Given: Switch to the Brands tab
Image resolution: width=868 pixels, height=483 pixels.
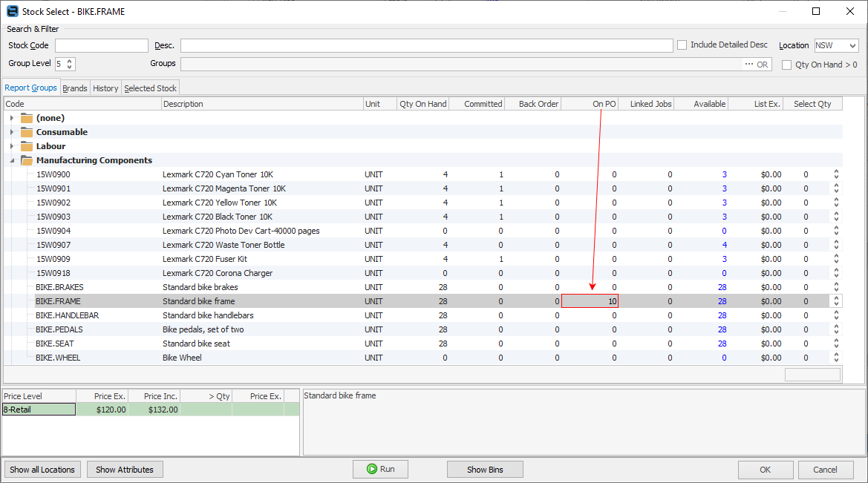Looking at the screenshot, I should (75, 88).
